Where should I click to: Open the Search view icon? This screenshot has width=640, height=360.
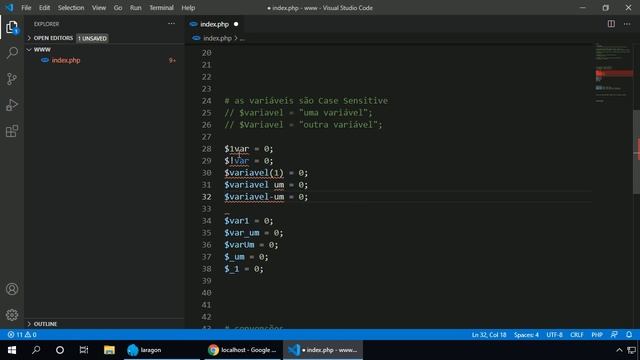tap(12, 53)
